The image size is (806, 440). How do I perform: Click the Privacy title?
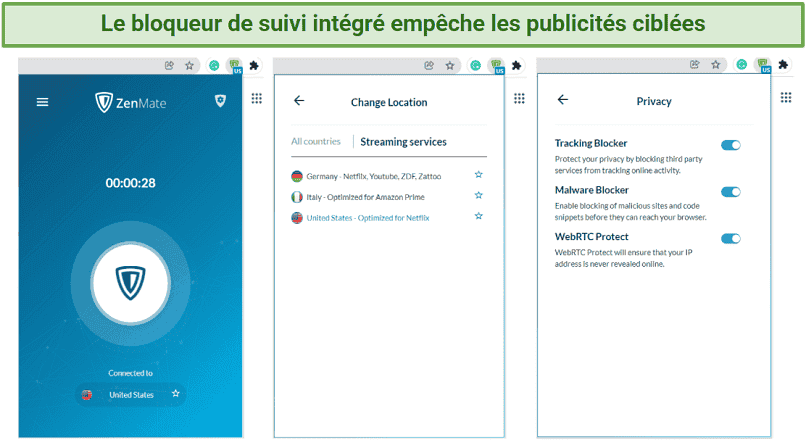pyautogui.click(x=654, y=101)
